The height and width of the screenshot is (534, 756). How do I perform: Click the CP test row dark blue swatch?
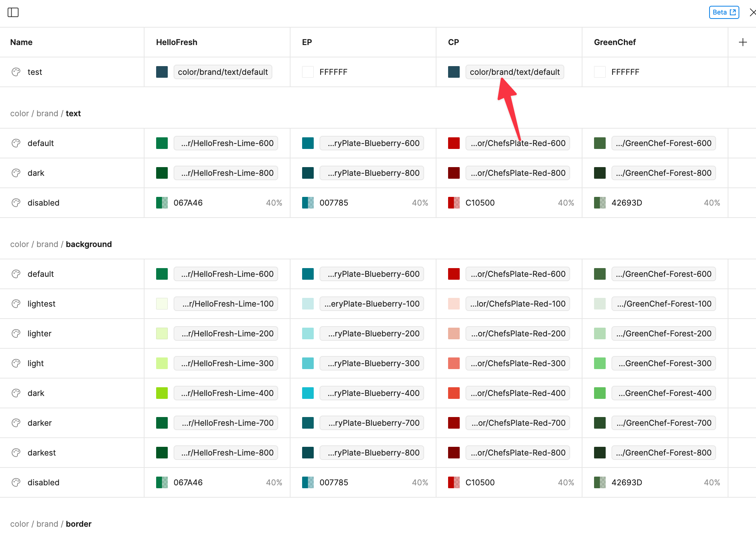[454, 72]
